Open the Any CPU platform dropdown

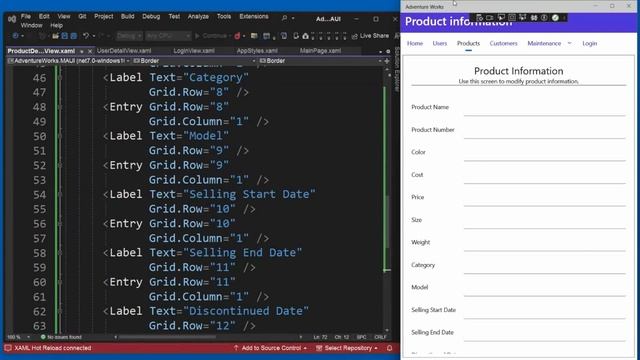168,36
